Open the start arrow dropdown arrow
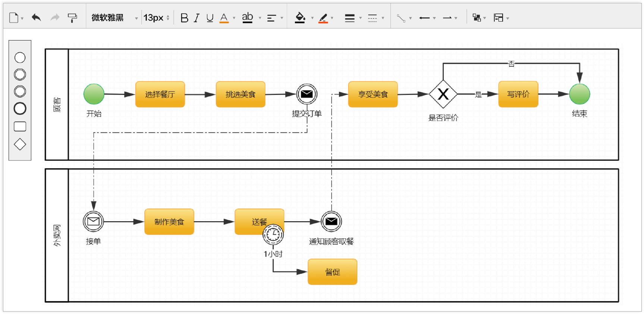The width and height of the screenshot is (644, 315). (434, 18)
